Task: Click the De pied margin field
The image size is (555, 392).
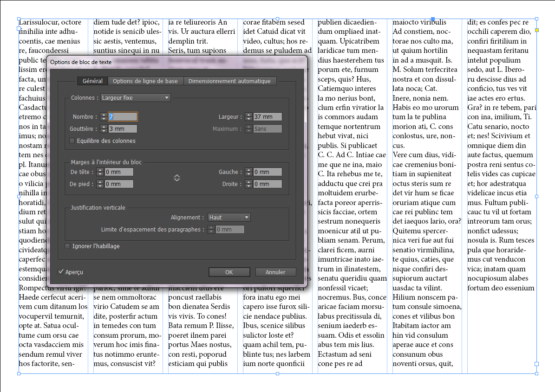Action: click(119, 184)
